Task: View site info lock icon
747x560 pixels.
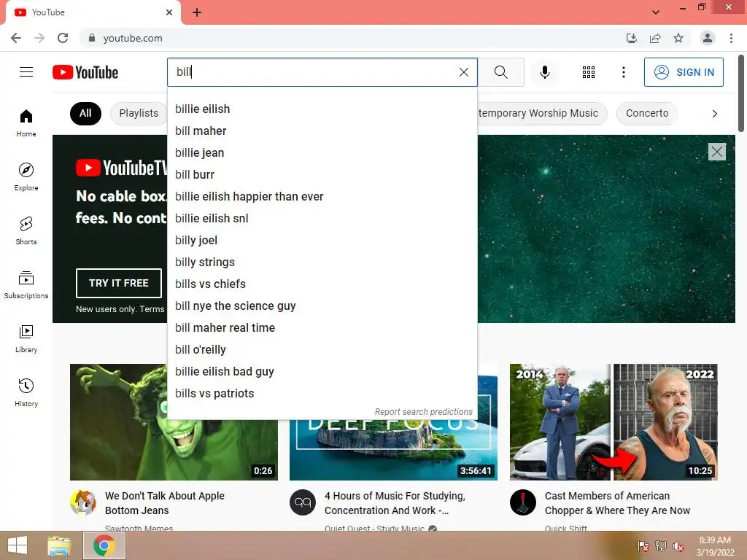Action: pyautogui.click(x=92, y=38)
